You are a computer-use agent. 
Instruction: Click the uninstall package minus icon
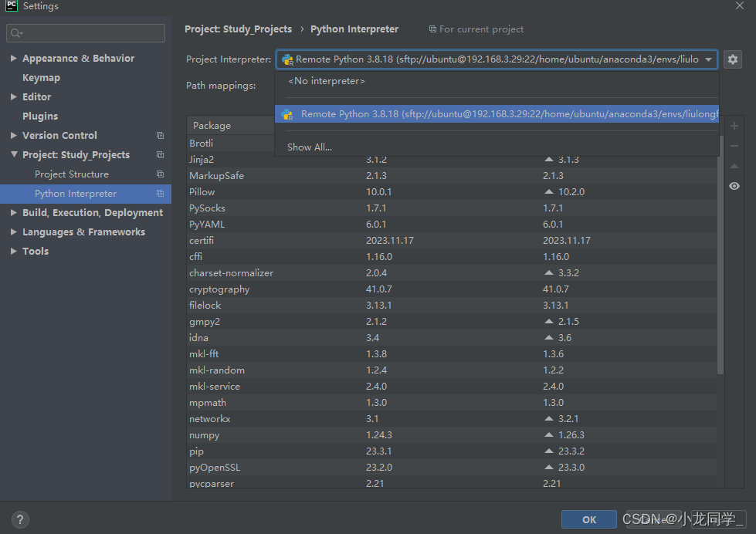point(734,146)
